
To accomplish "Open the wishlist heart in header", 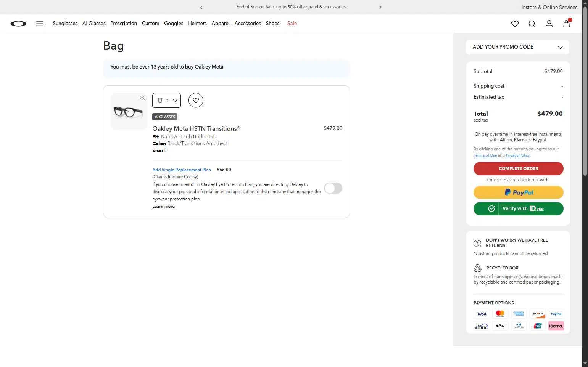I will (x=515, y=24).
